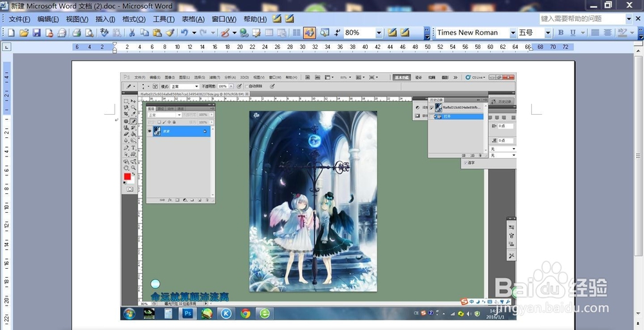This screenshot has width=644, height=330.
Task: Click the right yellow note icon in menu bar
Action: coord(290,19)
